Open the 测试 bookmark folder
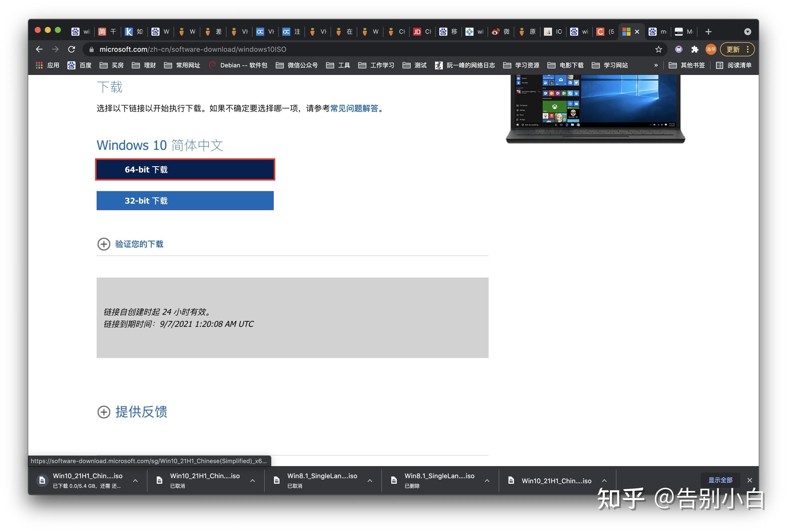This screenshot has height=532, width=787. (x=414, y=65)
